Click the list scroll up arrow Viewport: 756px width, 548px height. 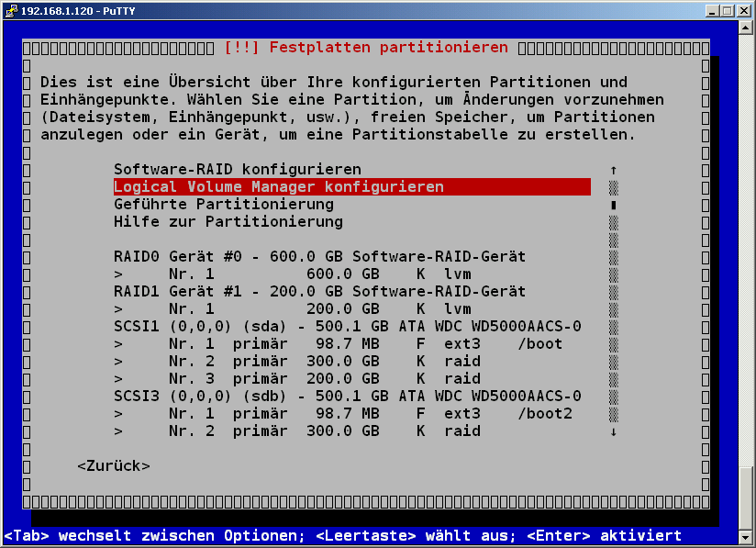pyautogui.click(x=613, y=170)
